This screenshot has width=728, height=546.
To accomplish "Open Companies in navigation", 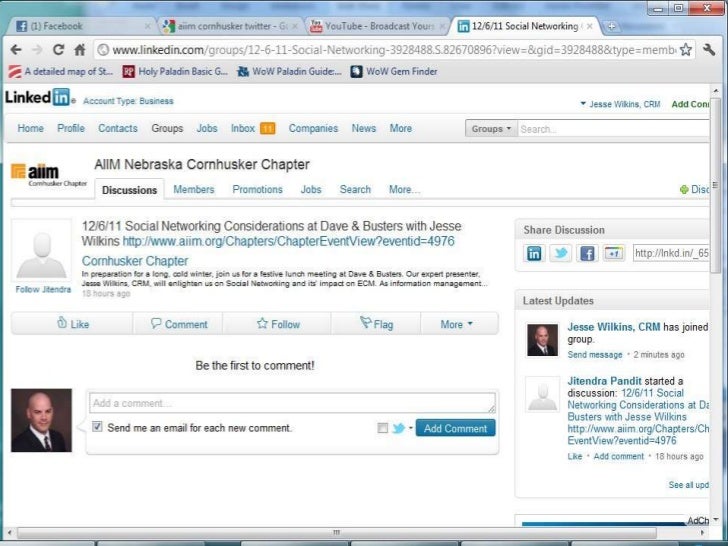I will coord(313,128).
